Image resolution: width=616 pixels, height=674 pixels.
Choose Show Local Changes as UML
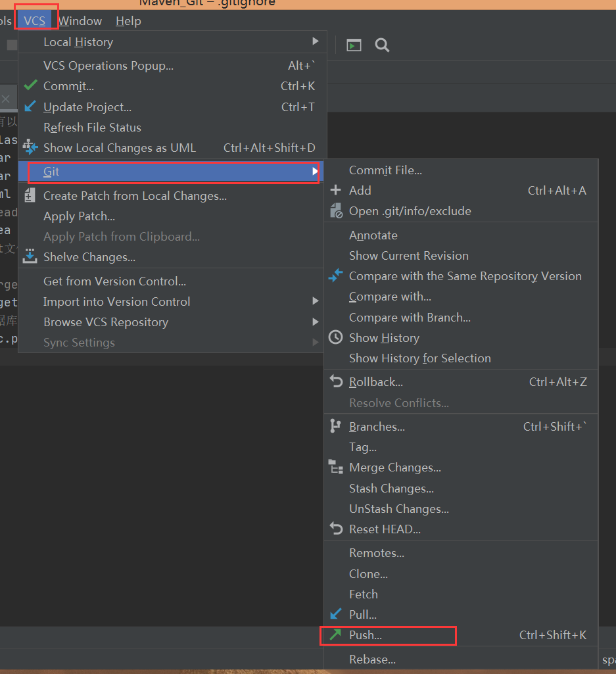pos(172,147)
